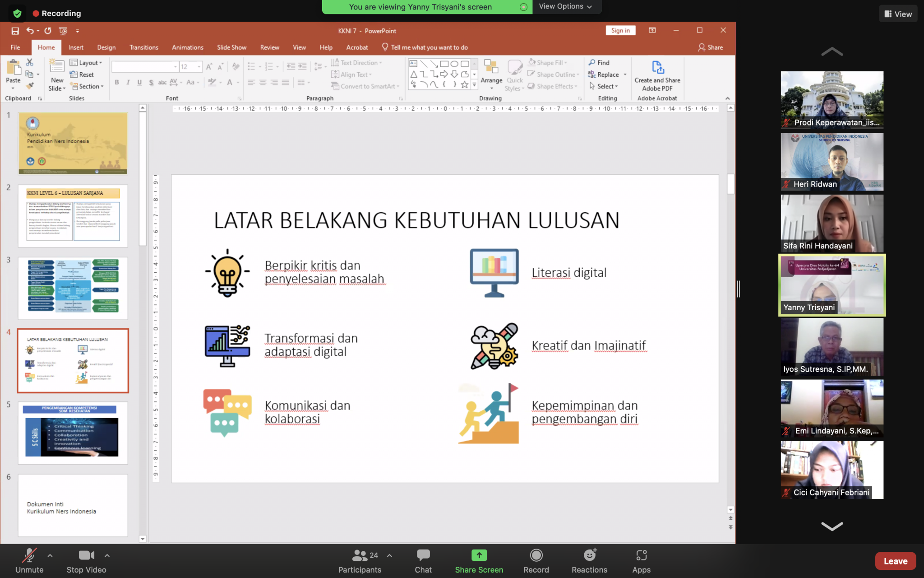Screen dimensions: 924x578
Task: Click the Undo arrow icon
Action: (30, 31)
